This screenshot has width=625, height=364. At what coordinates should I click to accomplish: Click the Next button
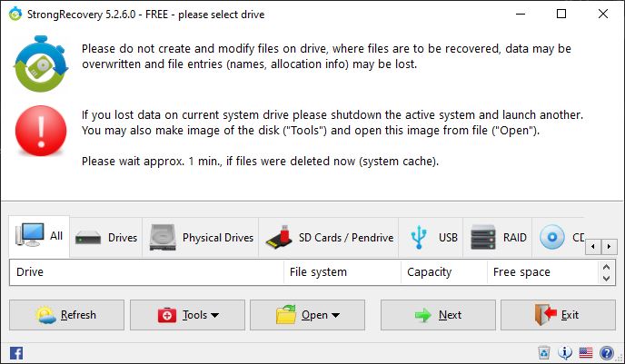438,315
